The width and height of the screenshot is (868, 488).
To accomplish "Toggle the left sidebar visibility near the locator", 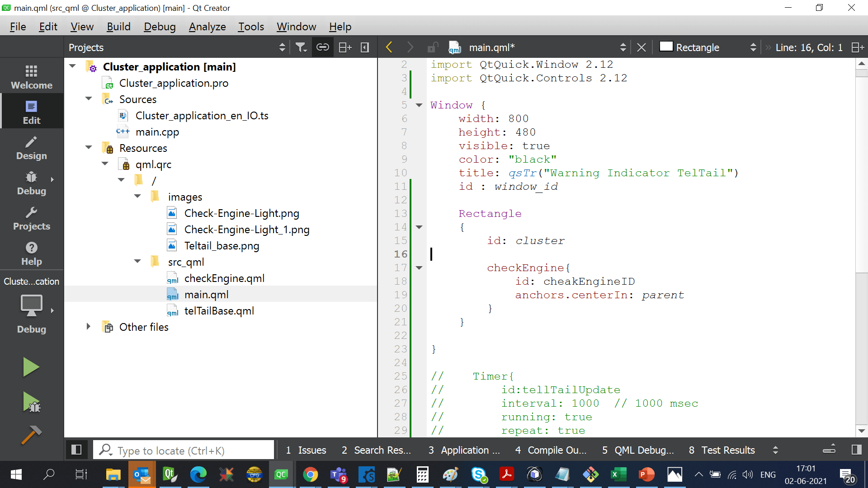I will [x=76, y=450].
